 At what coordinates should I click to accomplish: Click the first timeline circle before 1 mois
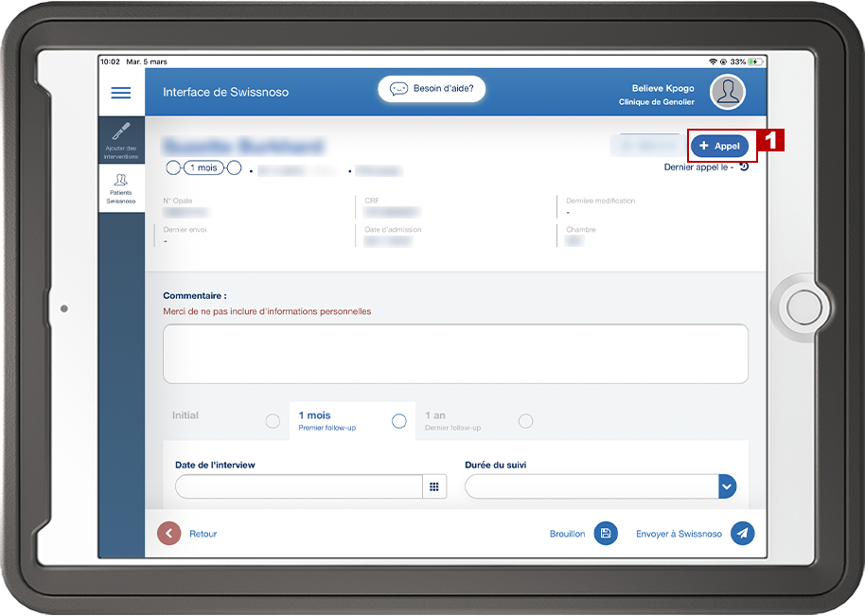173,167
